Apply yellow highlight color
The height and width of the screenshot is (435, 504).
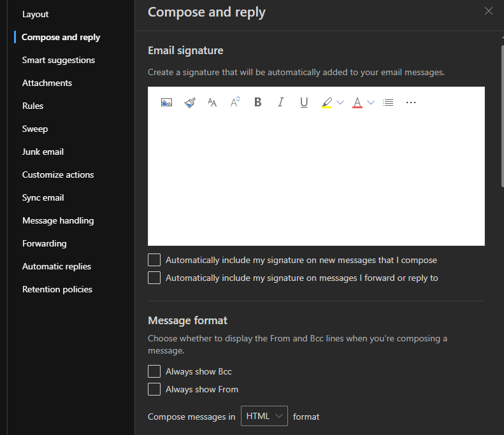click(327, 103)
